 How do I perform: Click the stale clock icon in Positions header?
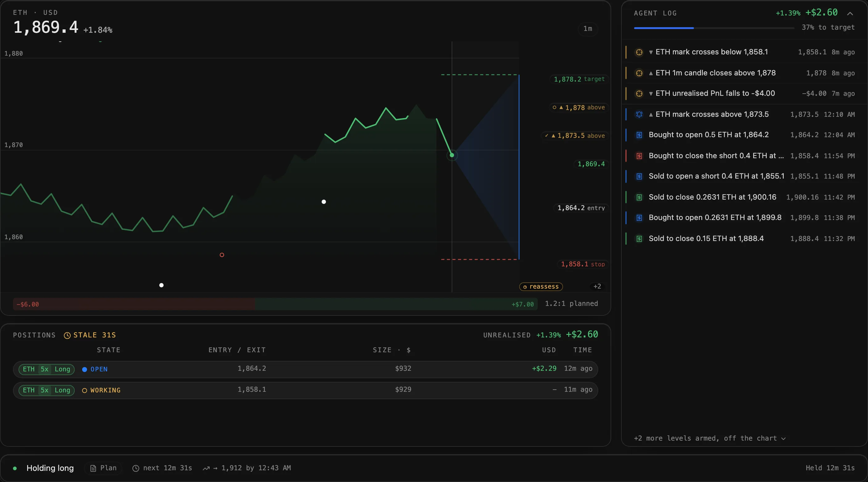point(67,335)
